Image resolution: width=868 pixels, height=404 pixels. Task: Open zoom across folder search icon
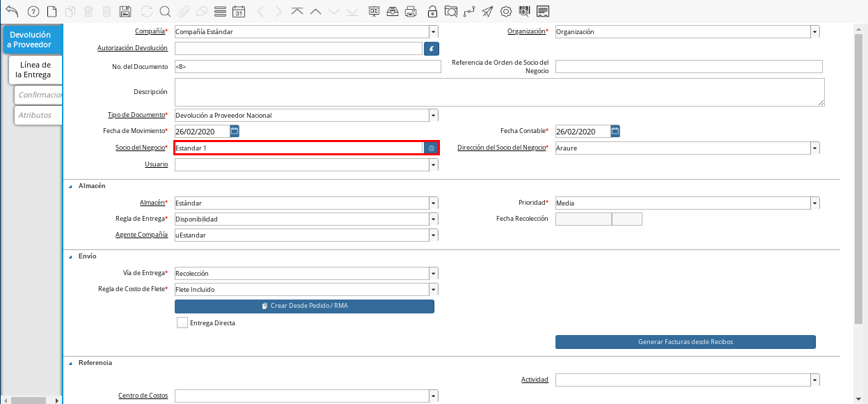tap(451, 11)
